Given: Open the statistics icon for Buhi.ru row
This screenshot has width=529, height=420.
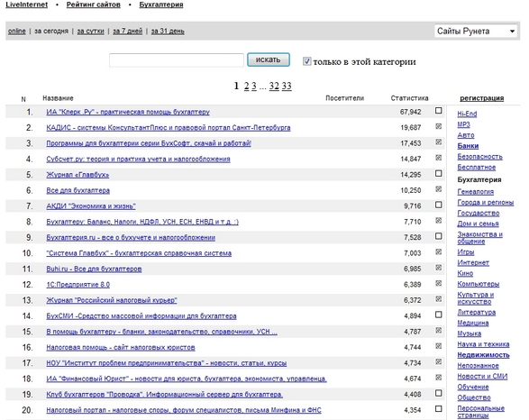Looking at the screenshot, I should coord(438,268).
